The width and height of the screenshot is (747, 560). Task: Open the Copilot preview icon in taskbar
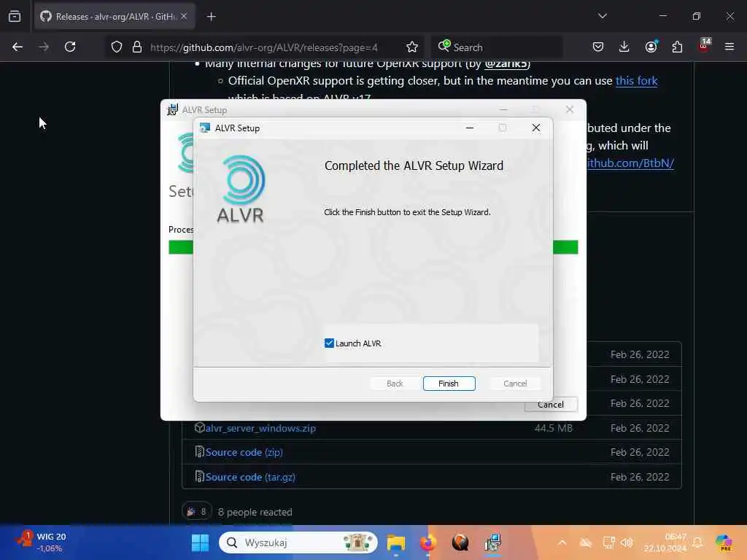[x=724, y=542]
